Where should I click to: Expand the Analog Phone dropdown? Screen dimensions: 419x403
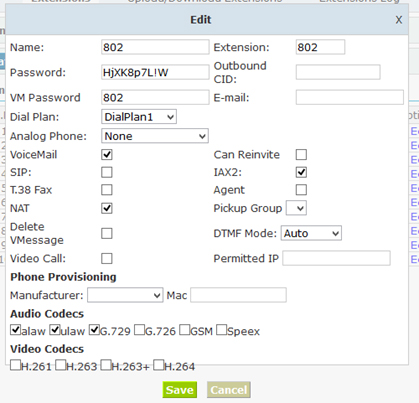click(x=155, y=136)
